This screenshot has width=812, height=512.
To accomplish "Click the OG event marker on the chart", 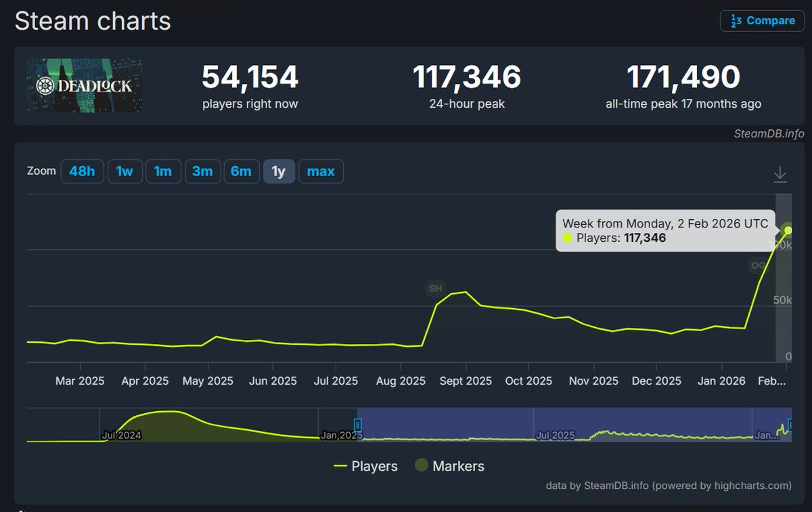I will tap(759, 265).
